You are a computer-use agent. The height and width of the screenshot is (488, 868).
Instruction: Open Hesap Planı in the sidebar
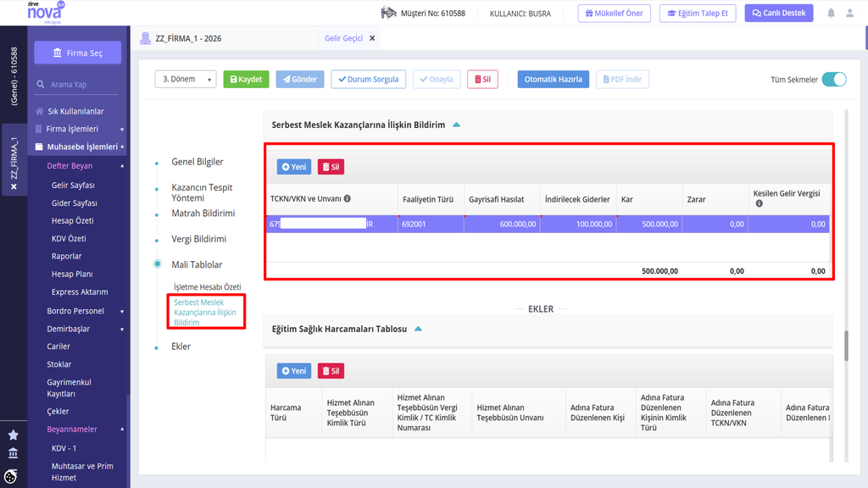click(x=72, y=274)
